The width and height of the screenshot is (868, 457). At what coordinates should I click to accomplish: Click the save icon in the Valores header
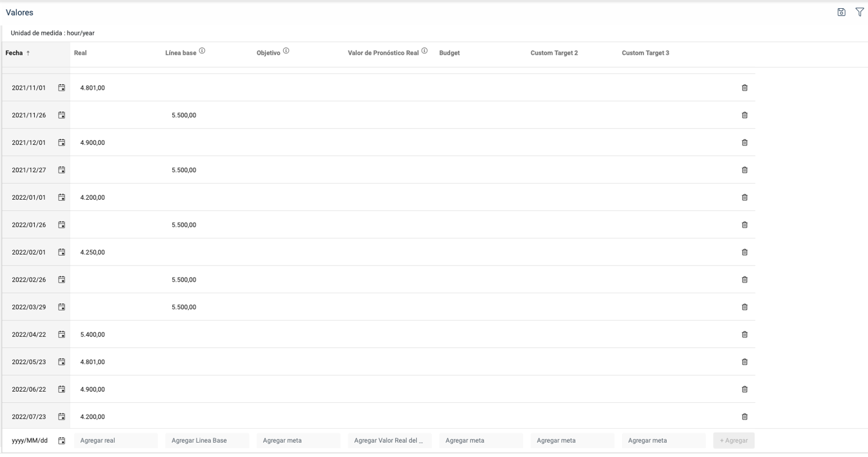[841, 12]
